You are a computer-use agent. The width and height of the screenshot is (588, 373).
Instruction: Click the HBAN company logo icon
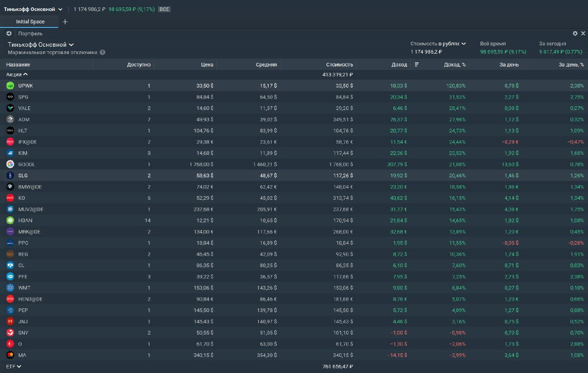tap(10, 220)
